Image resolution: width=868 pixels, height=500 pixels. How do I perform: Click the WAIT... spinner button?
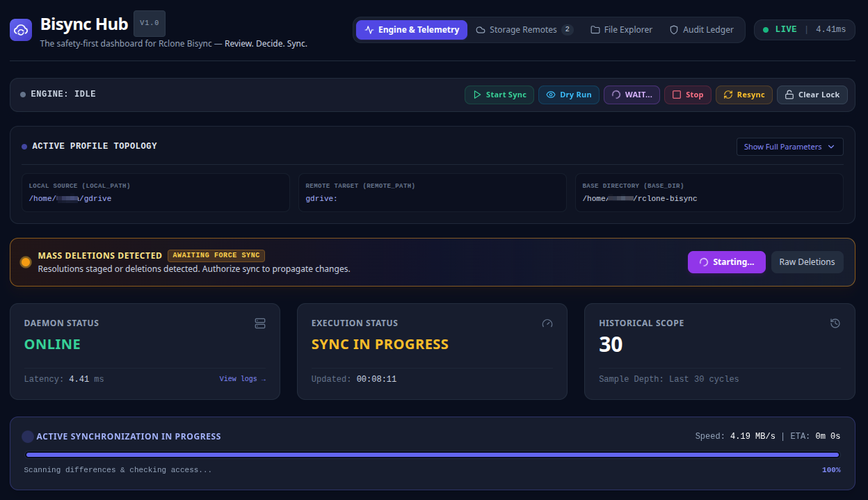coord(632,95)
